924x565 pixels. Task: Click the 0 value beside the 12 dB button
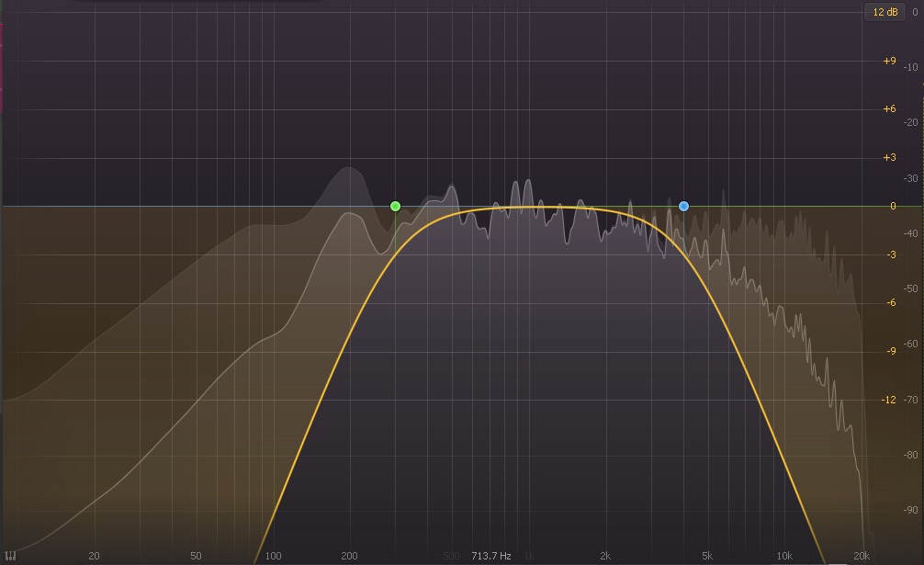pyautogui.click(x=915, y=12)
